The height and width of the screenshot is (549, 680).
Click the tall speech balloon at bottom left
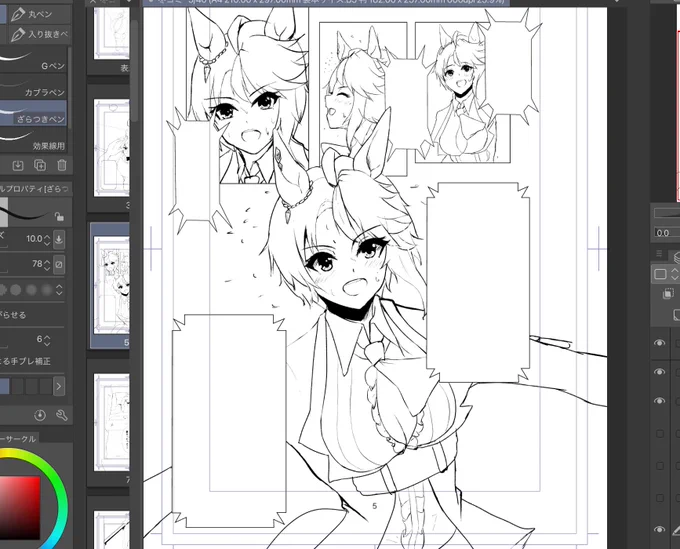(x=229, y=421)
